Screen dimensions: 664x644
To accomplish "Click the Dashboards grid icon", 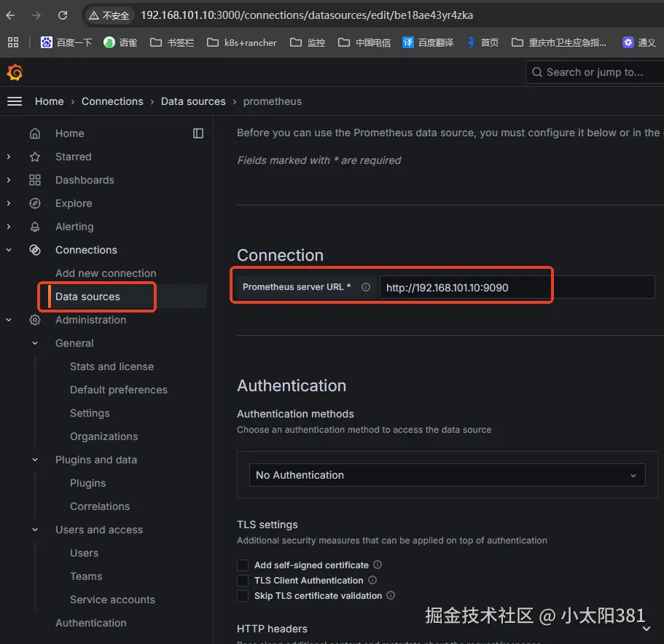I will [x=35, y=180].
